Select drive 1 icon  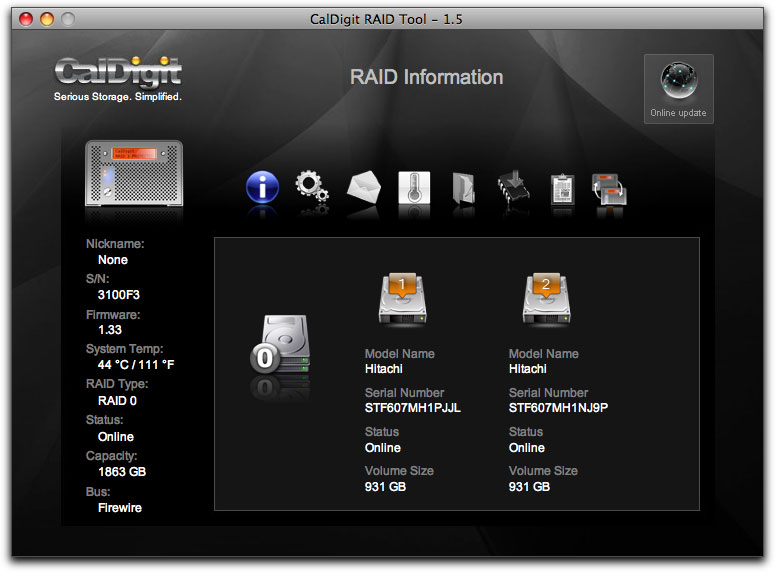point(403,299)
